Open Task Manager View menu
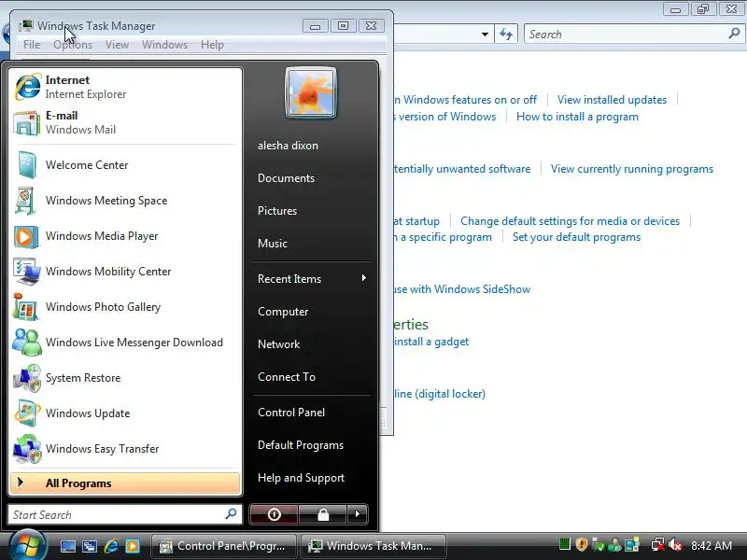This screenshot has width=747, height=560. pyautogui.click(x=118, y=45)
